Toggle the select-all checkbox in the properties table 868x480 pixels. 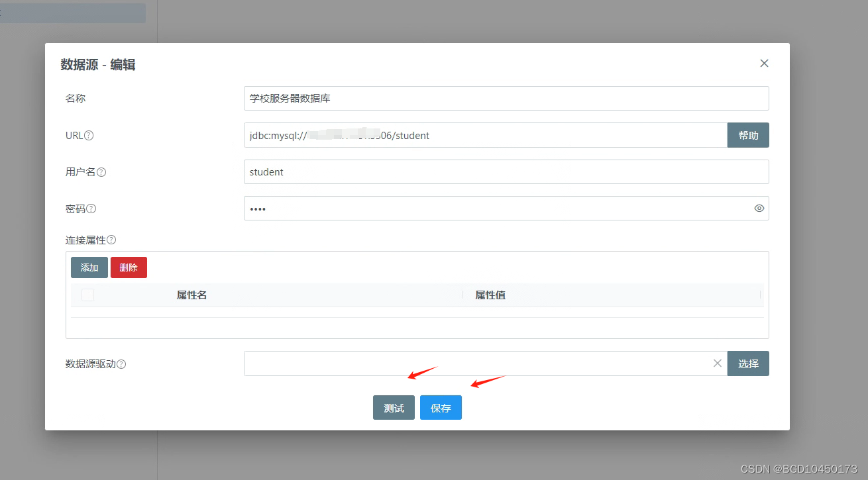pyautogui.click(x=87, y=295)
